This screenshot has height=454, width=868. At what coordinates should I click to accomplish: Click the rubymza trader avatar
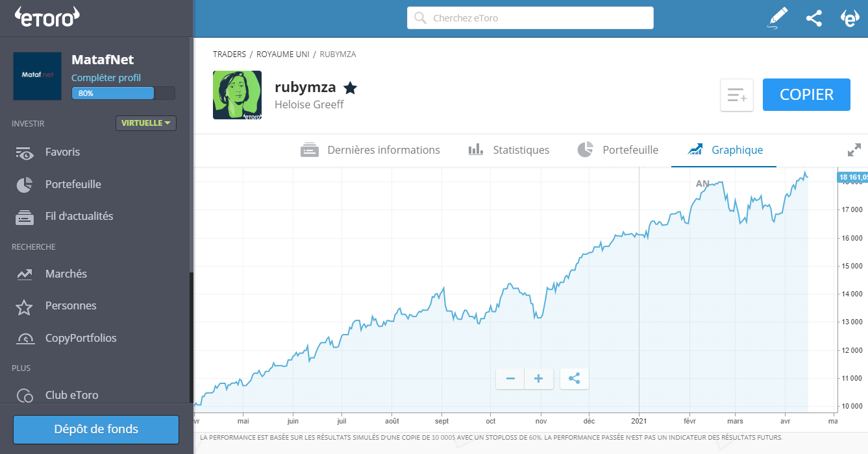tap(237, 95)
